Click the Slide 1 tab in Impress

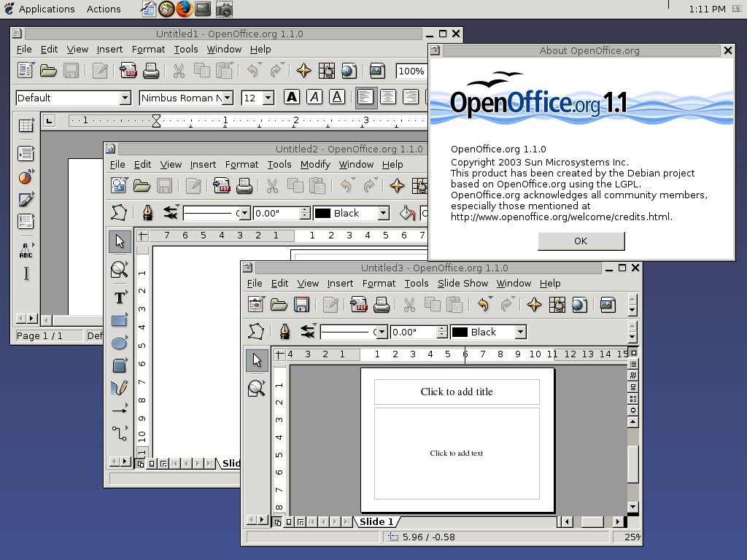coord(376,521)
